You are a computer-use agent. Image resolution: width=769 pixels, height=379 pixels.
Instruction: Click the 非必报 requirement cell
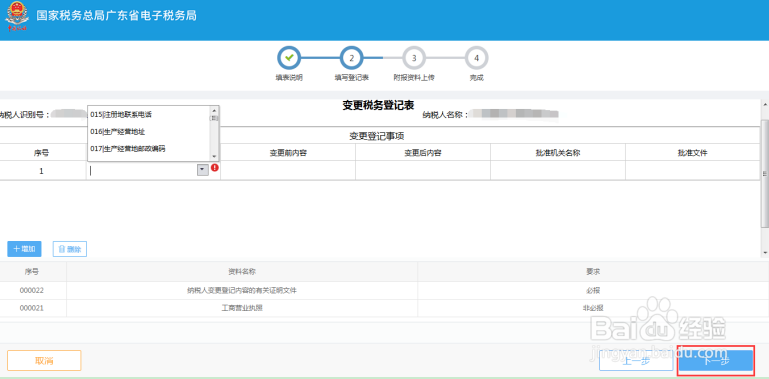(593, 308)
